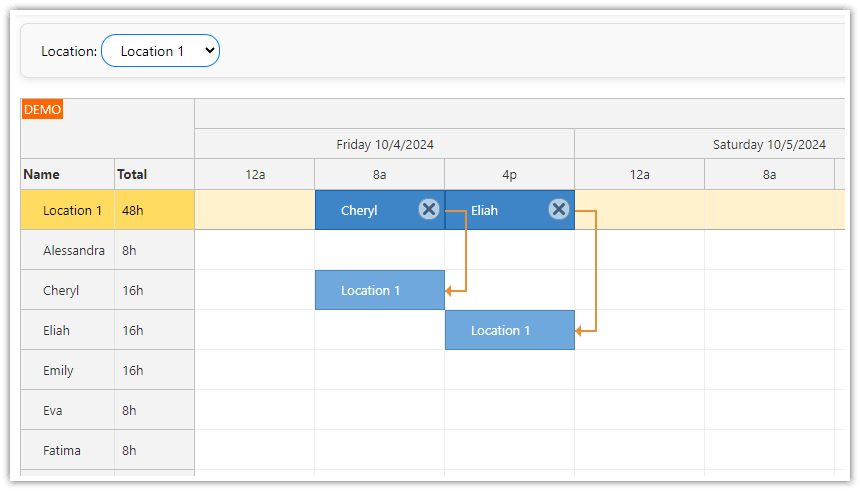Open the Location dropdown selector
This screenshot has height=491, width=860.
(160, 51)
